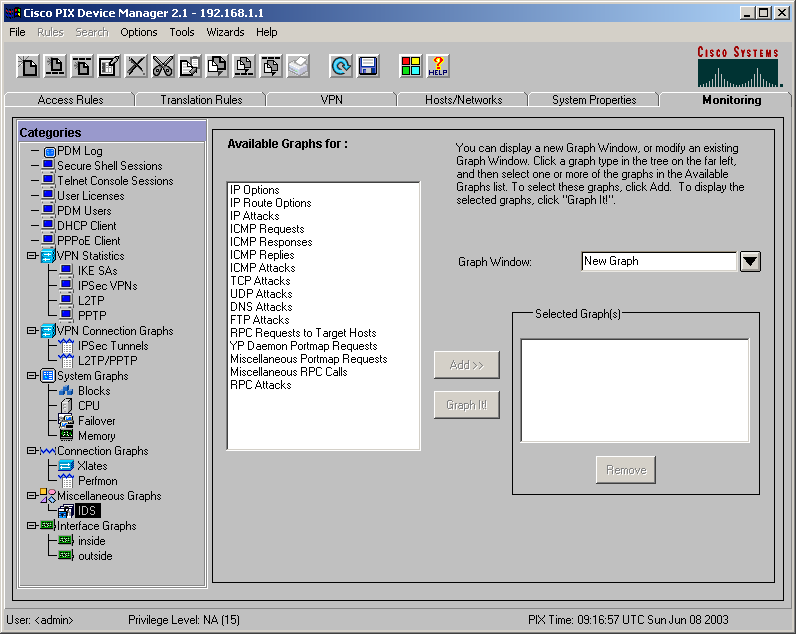Screen dimensions: 796x634
Task: Click the four-color squares legend icon
Action: [411, 66]
